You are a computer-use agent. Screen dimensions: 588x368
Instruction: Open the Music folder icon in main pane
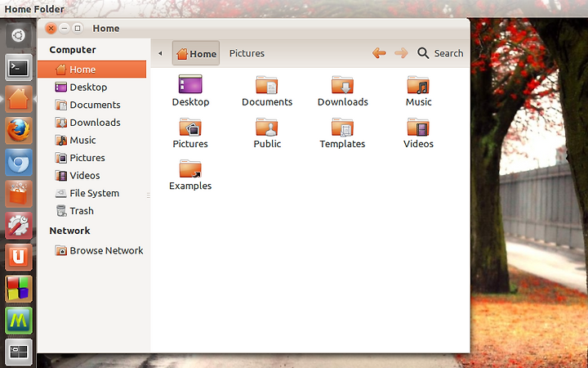418,84
